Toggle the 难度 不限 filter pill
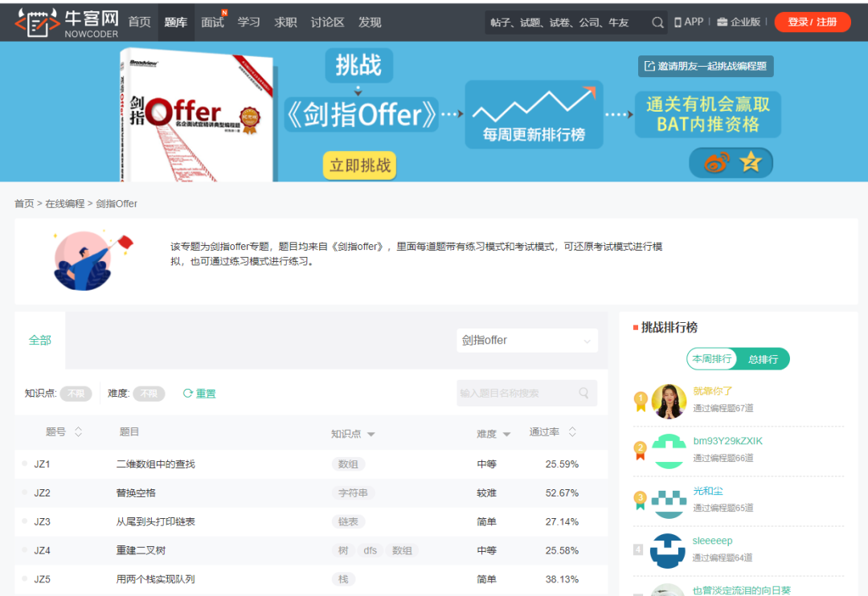Screen dimensions: 868x596 (x=149, y=394)
